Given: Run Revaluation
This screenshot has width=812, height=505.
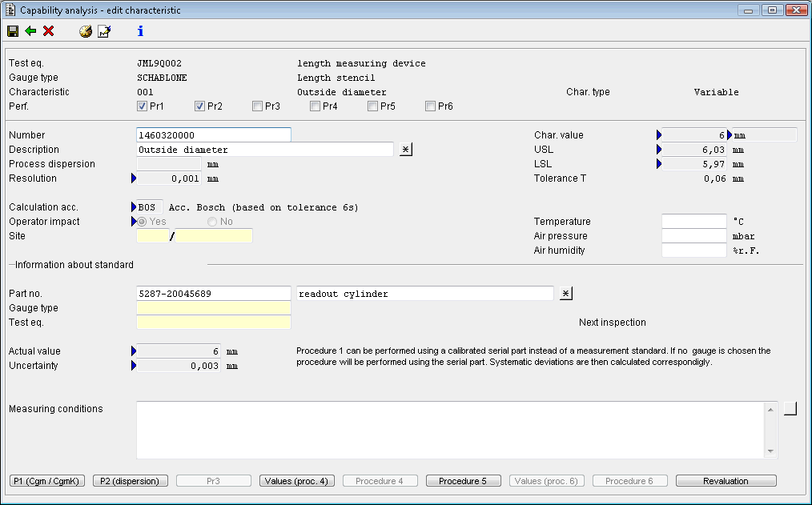Looking at the screenshot, I should coord(726,481).
